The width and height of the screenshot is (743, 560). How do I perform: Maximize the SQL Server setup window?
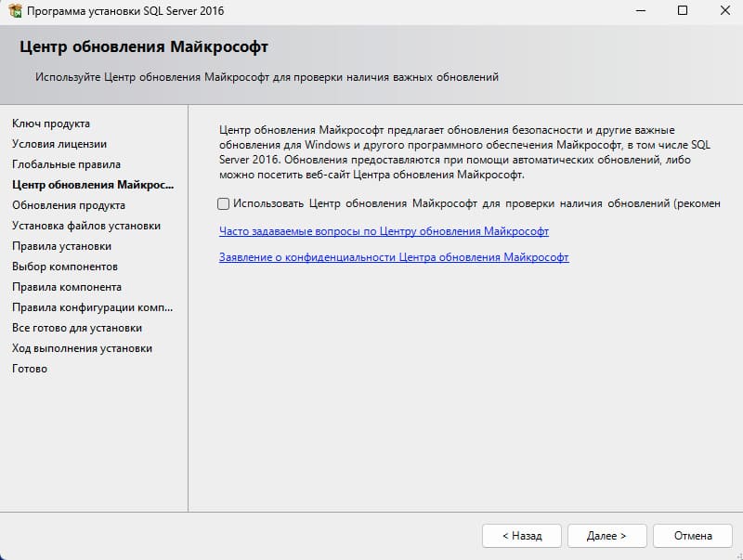tap(683, 10)
